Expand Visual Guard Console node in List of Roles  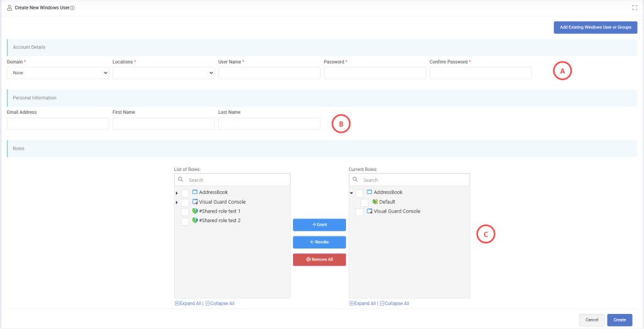[x=177, y=203]
